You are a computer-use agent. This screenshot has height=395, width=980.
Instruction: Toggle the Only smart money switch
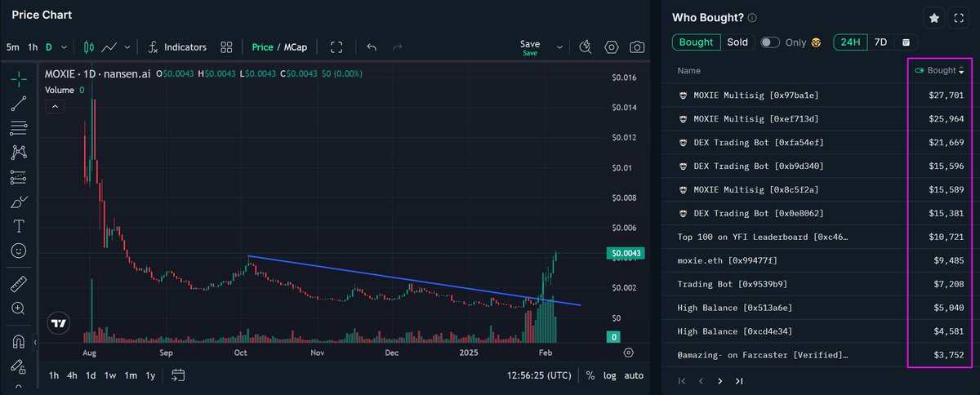[770, 42]
